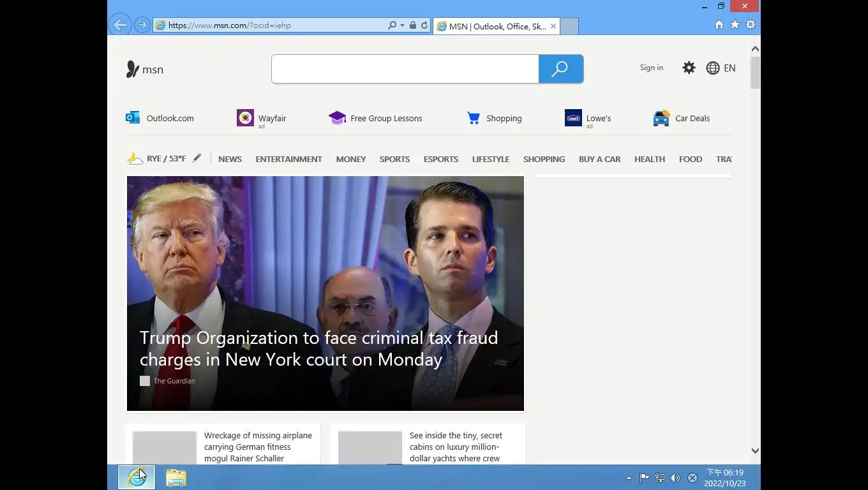Open the Shopping cart shortcut
This screenshot has width=868, height=490.
point(495,118)
